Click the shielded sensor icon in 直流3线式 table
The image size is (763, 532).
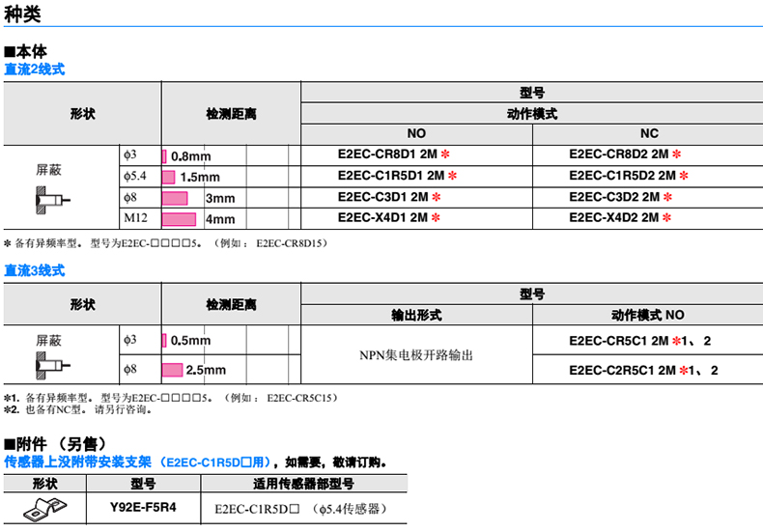click(48, 366)
